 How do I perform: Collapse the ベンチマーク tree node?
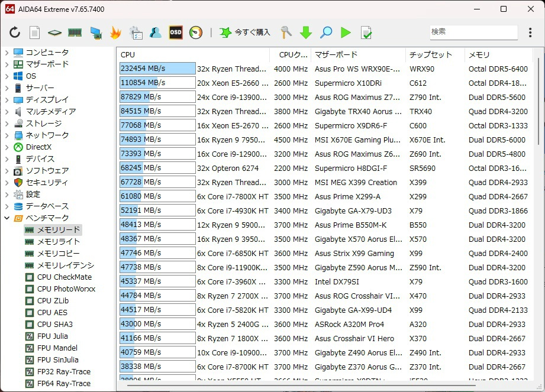tap(7, 218)
